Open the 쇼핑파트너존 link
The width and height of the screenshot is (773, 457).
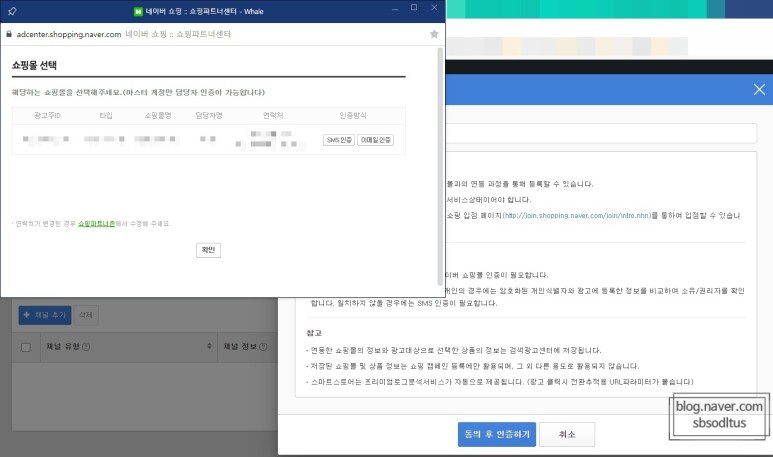click(97, 223)
